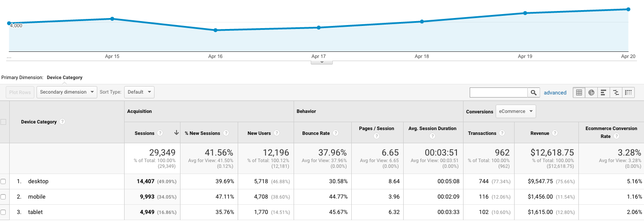The height and width of the screenshot is (221, 644).
Task: Click into the table search field
Action: coord(499,92)
